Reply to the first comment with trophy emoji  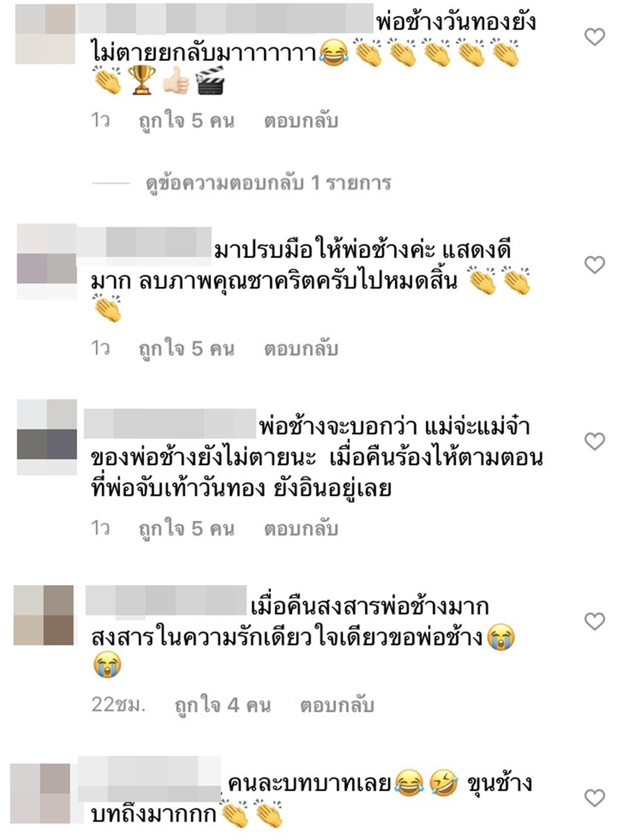[301, 121]
